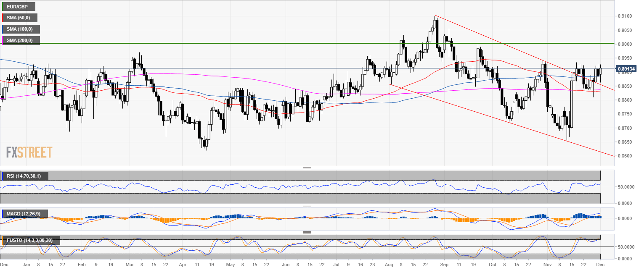Click the EUR/GBP symbol legend label
Screen dimensions: 644x270
[18, 7]
